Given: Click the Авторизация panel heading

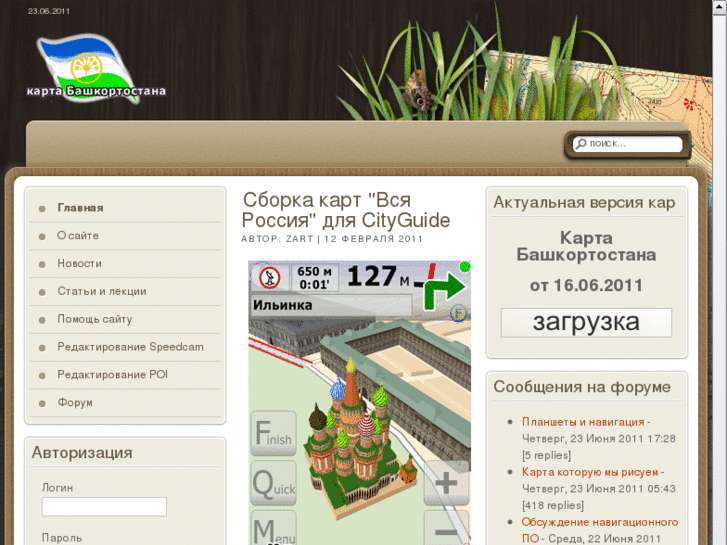Looking at the screenshot, I should point(82,453).
